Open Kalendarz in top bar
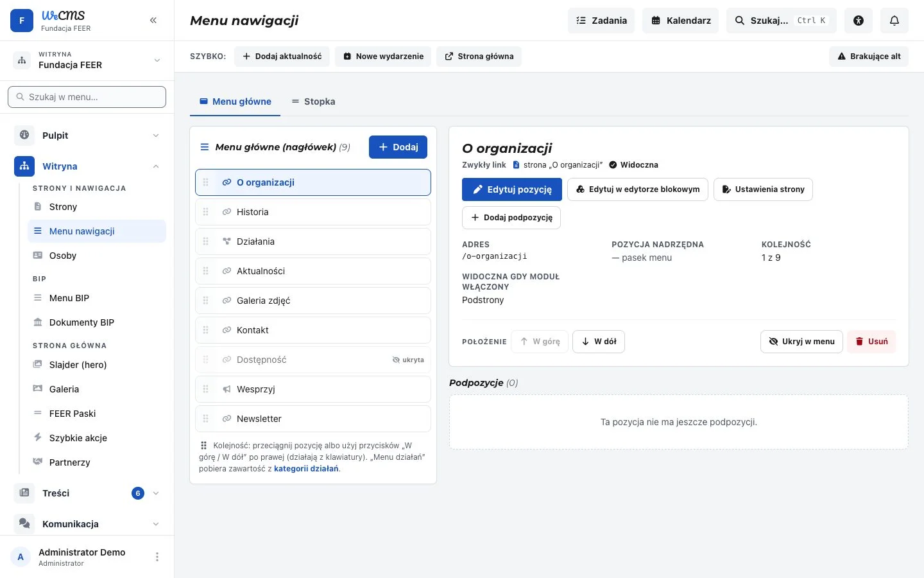This screenshot has width=924, height=578. (x=681, y=21)
